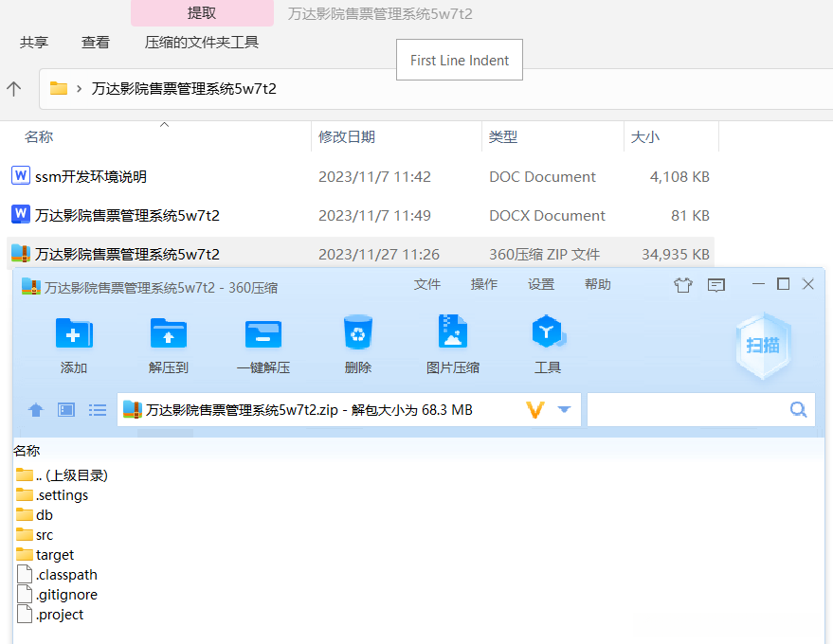
Task: Sort by 类型 column header
Action: (503, 137)
